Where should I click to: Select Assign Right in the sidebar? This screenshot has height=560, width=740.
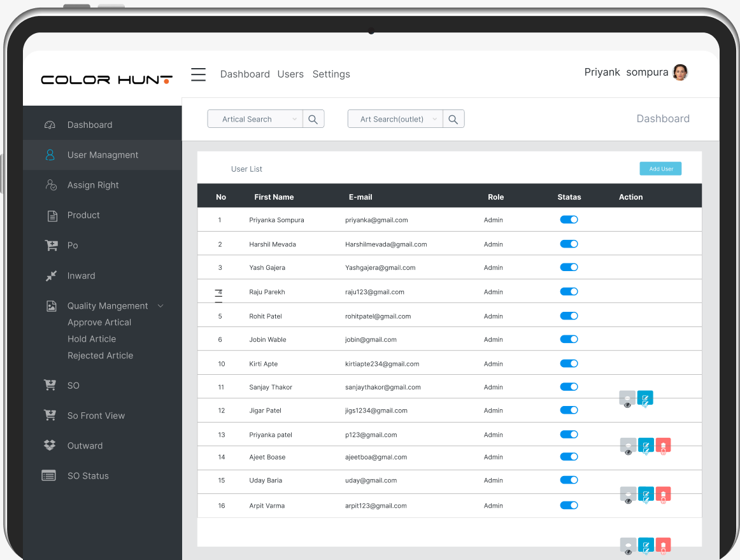coord(93,185)
